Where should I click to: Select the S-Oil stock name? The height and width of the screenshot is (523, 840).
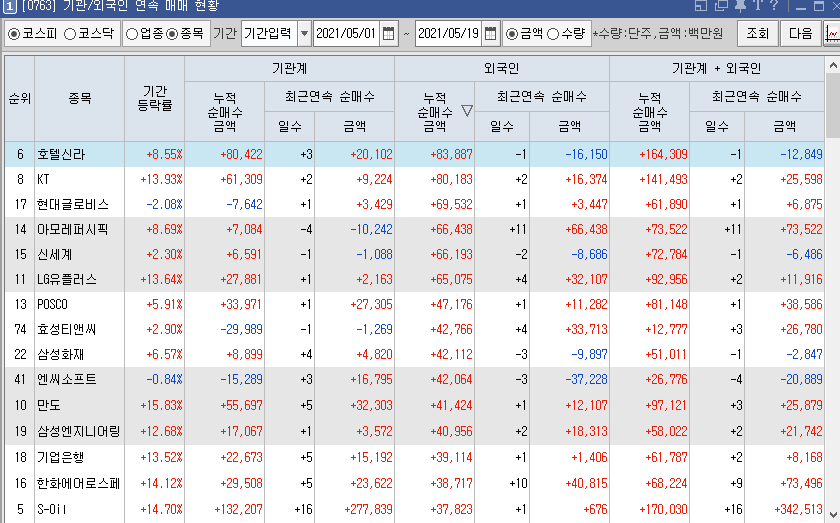click(x=51, y=509)
